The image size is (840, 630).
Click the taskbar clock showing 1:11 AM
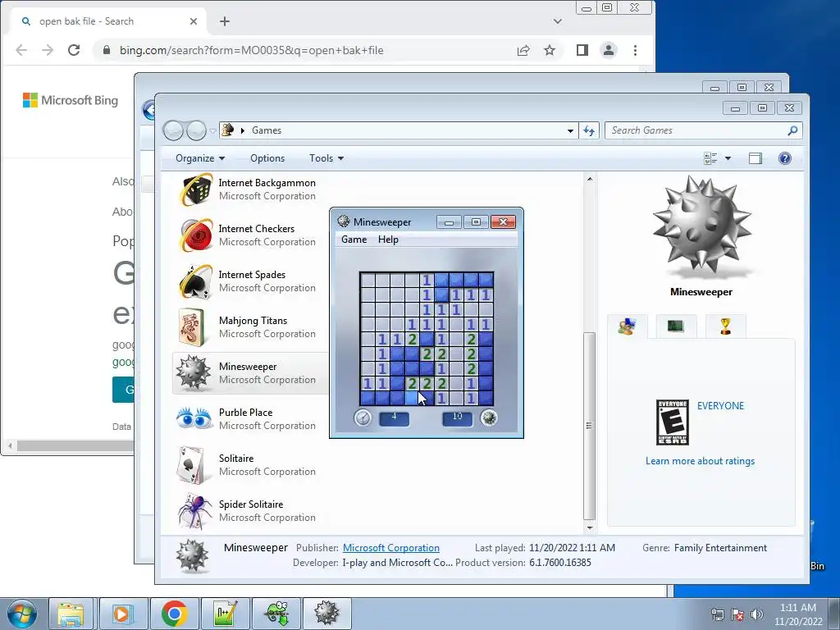797,614
